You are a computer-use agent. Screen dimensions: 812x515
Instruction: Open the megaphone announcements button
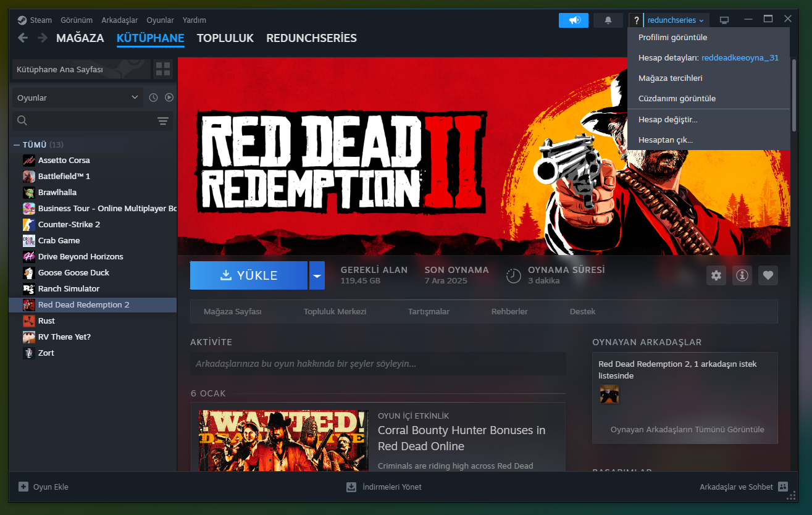coord(574,20)
